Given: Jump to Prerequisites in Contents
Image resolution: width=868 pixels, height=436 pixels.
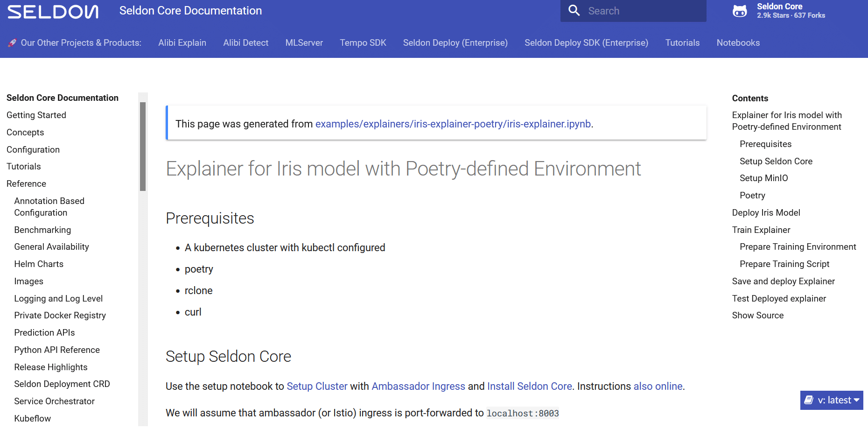Looking at the screenshot, I should coord(765,144).
